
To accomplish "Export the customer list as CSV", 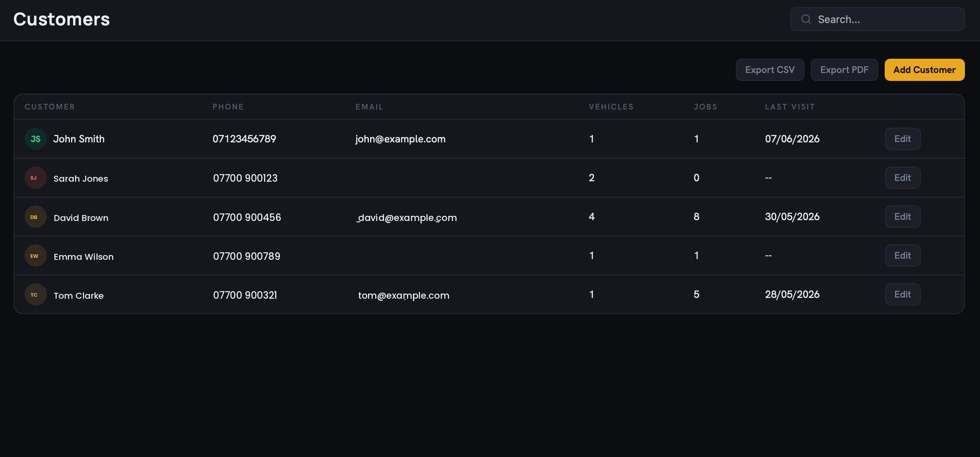I will tap(770, 70).
